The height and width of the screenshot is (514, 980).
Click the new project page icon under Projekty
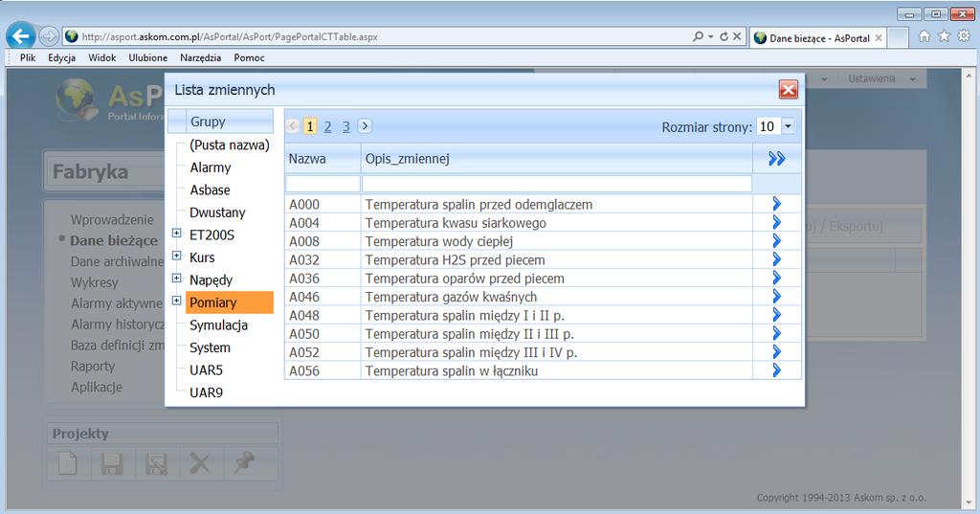click(x=68, y=464)
